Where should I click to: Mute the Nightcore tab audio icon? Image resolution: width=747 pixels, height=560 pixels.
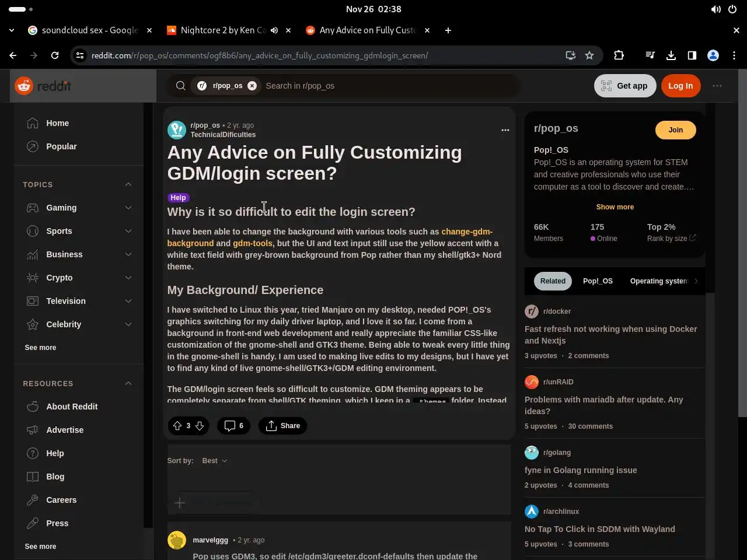tap(274, 30)
